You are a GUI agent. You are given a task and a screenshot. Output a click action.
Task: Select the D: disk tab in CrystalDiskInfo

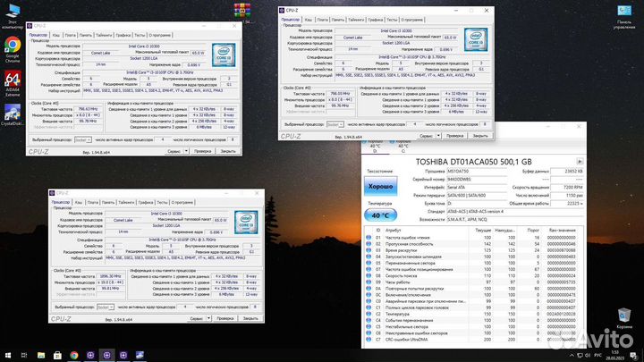(375, 146)
